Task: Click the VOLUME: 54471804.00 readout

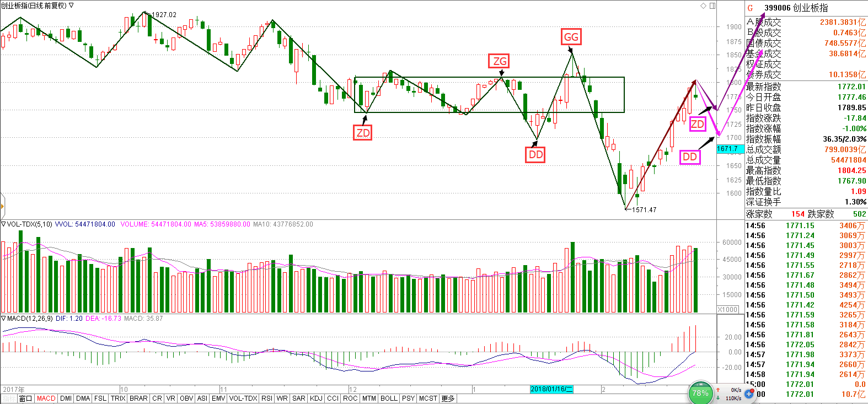Action: (x=156, y=224)
